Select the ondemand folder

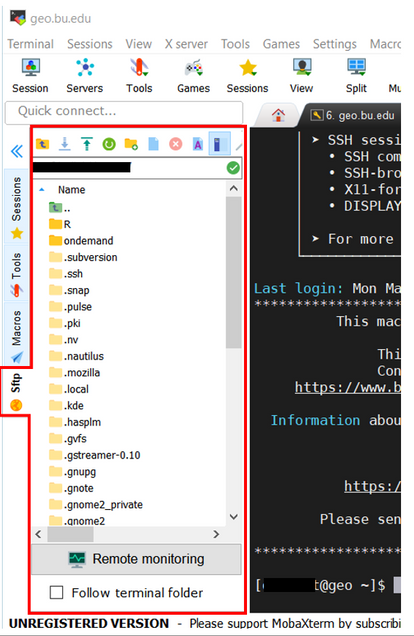point(81,241)
